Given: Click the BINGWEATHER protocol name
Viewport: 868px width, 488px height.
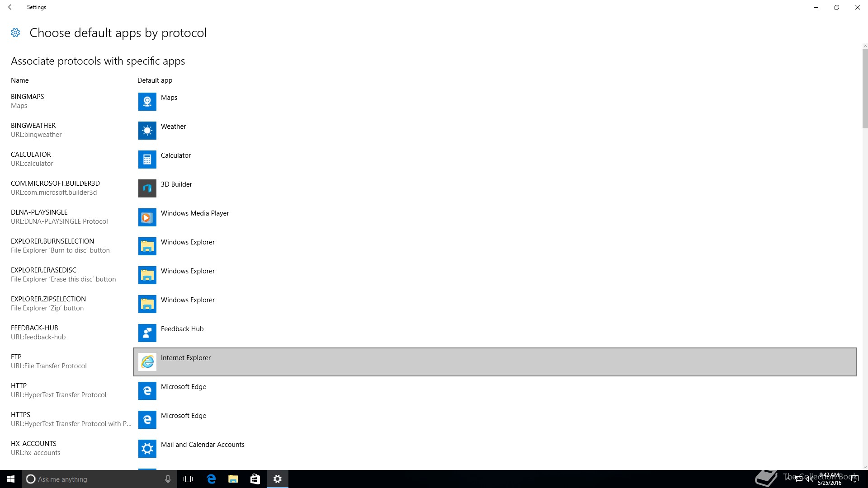Looking at the screenshot, I should [x=33, y=126].
